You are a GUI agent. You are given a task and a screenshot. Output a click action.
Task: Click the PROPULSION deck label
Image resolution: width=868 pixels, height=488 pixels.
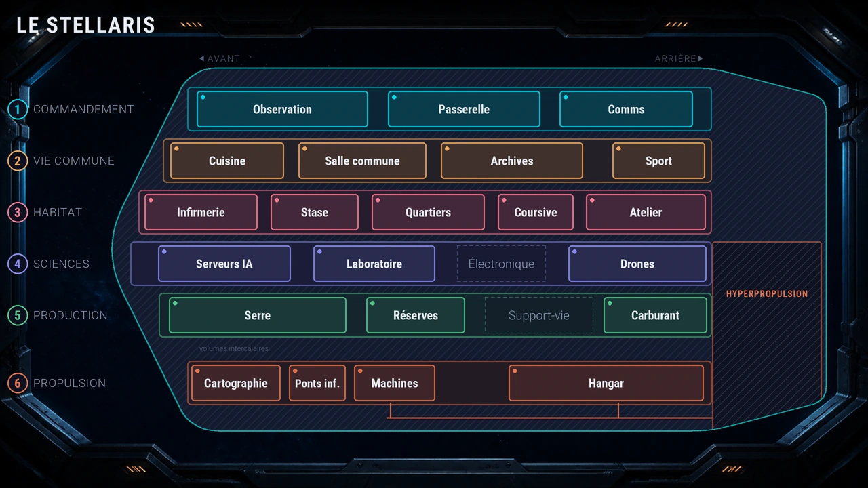tap(70, 383)
